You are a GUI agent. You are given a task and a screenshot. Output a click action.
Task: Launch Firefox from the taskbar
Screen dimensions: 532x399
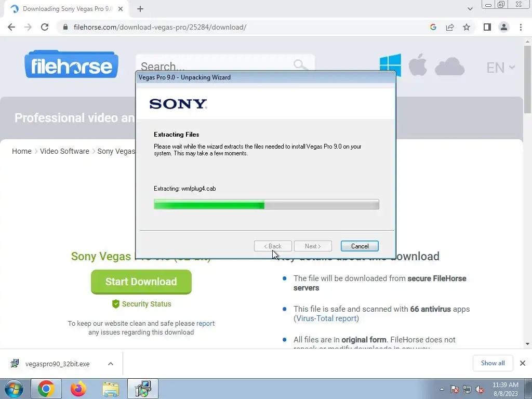coord(78,389)
